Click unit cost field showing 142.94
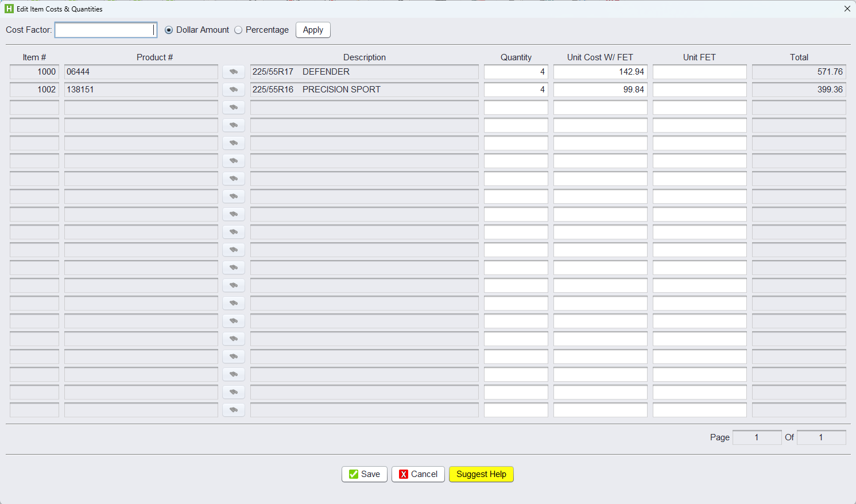The height and width of the screenshot is (504, 856). [x=600, y=72]
